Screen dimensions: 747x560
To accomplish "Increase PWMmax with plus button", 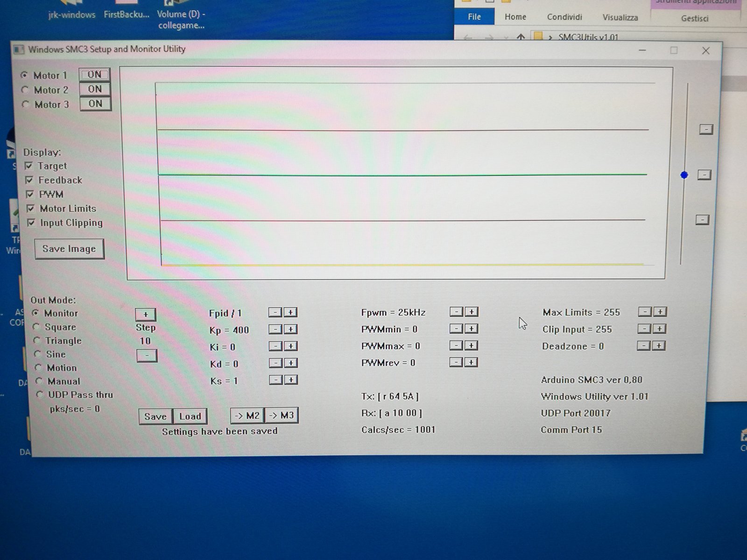I will coord(472,346).
